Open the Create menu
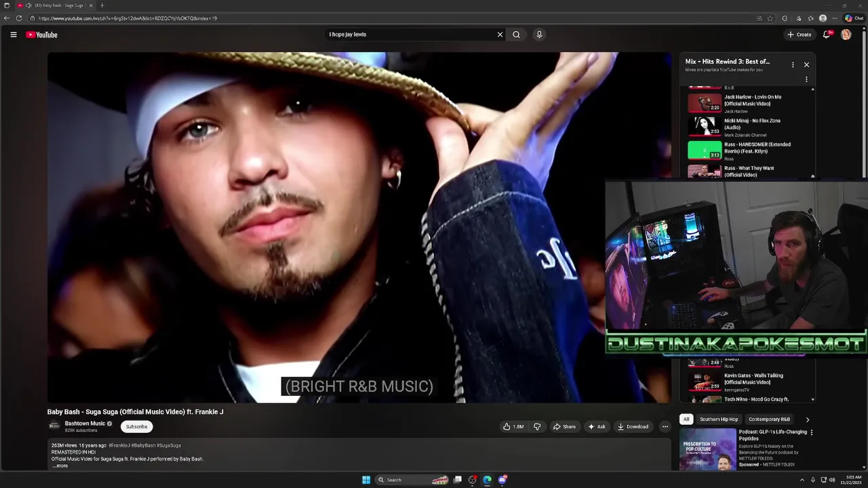 799,35
